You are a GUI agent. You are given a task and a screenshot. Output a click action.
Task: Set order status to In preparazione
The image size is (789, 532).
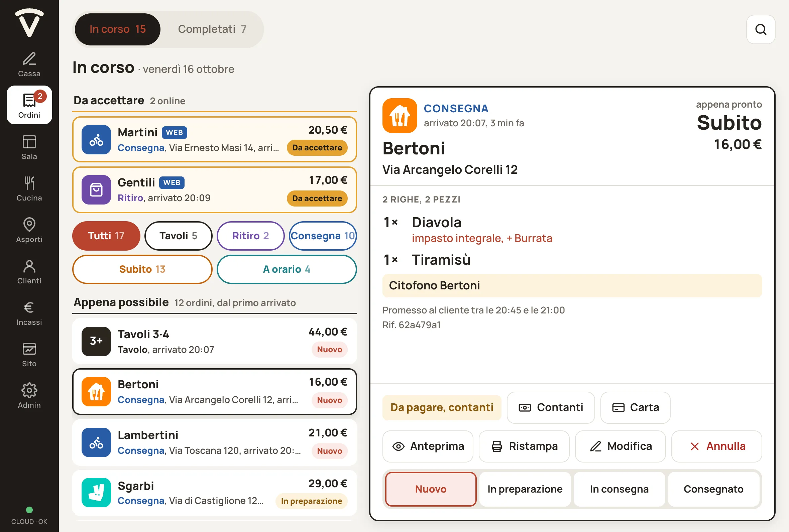525,489
